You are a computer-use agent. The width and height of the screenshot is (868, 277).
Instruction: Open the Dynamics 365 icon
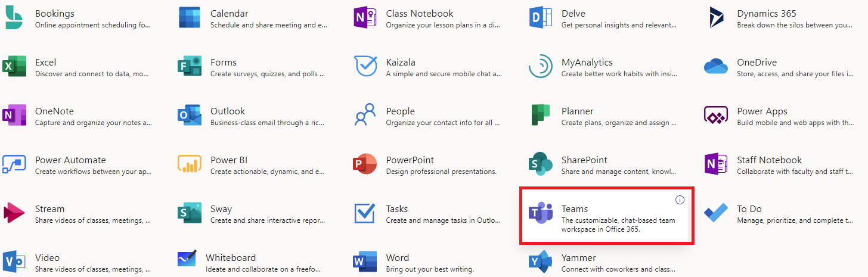click(716, 18)
